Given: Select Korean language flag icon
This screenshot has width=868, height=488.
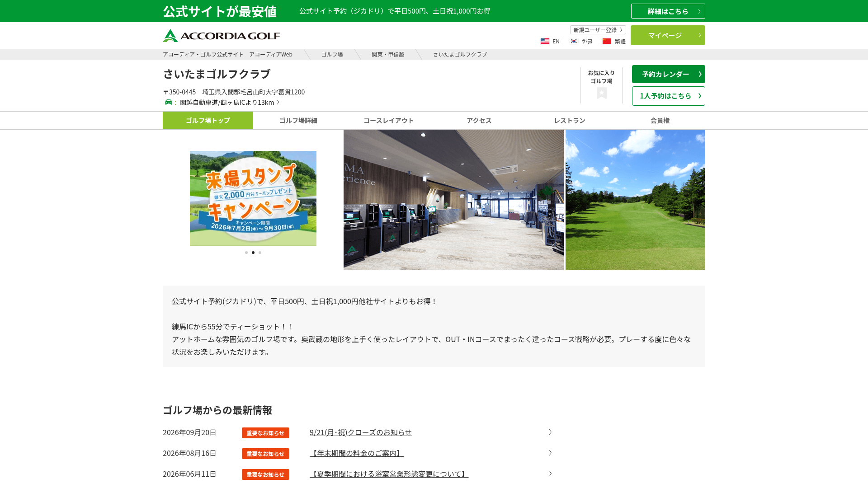Looking at the screenshot, I should (x=574, y=41).
